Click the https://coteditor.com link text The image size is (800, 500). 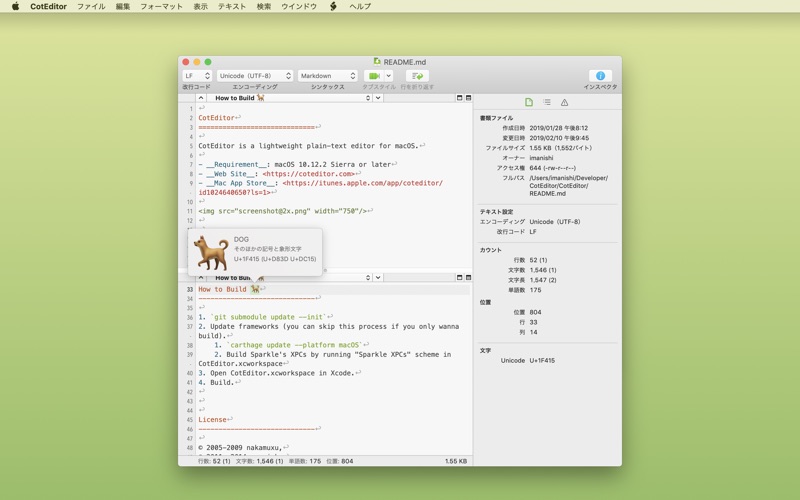click(x=309, y=173)
